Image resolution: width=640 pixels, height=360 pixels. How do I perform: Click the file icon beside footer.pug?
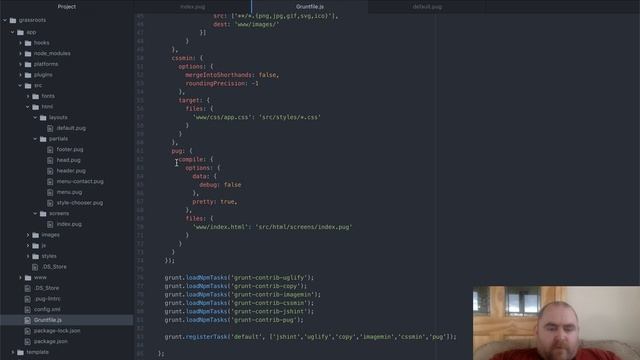tap(50, 149)
